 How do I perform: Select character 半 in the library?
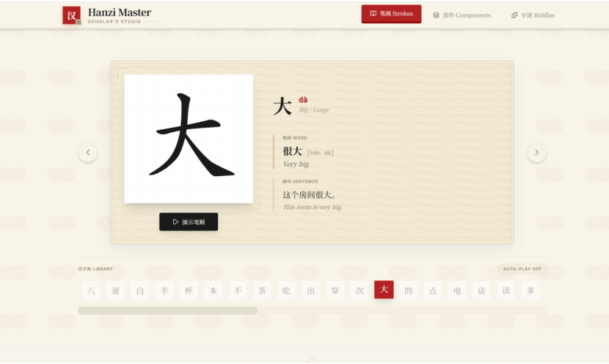pos(164,291)
